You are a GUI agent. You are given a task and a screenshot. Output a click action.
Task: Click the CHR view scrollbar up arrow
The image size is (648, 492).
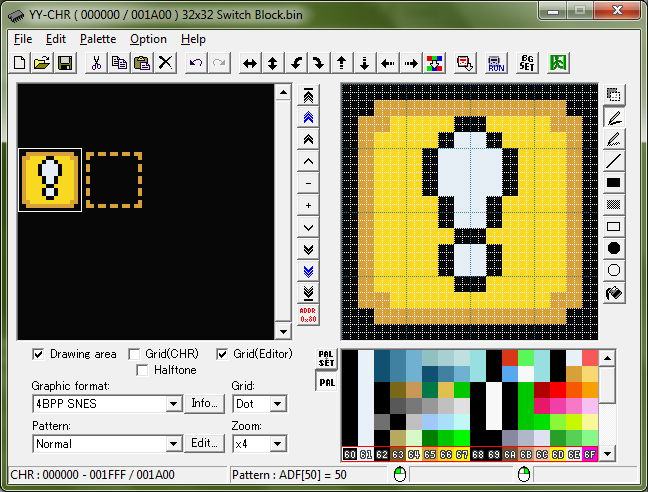pos(284,92)
